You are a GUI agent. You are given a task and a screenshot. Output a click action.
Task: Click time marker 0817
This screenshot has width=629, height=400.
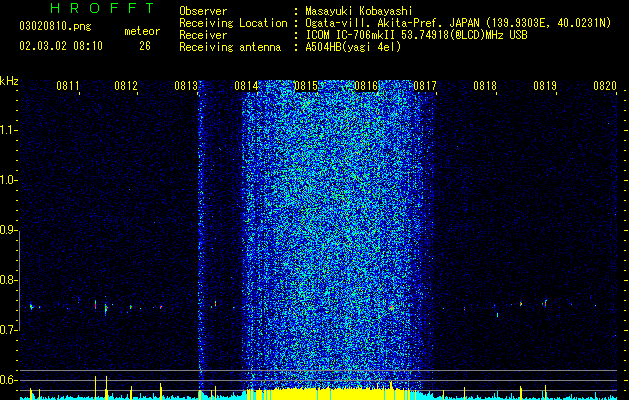(x=425, y=86)
